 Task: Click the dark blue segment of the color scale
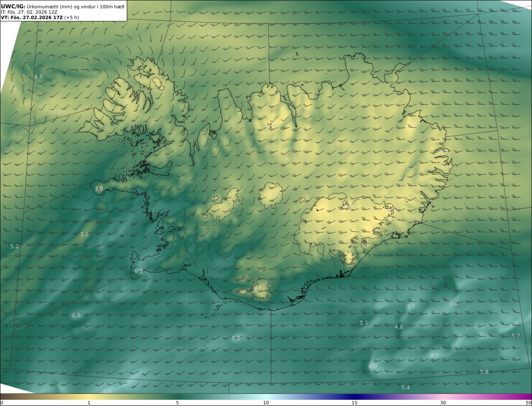tap(355, 397)
